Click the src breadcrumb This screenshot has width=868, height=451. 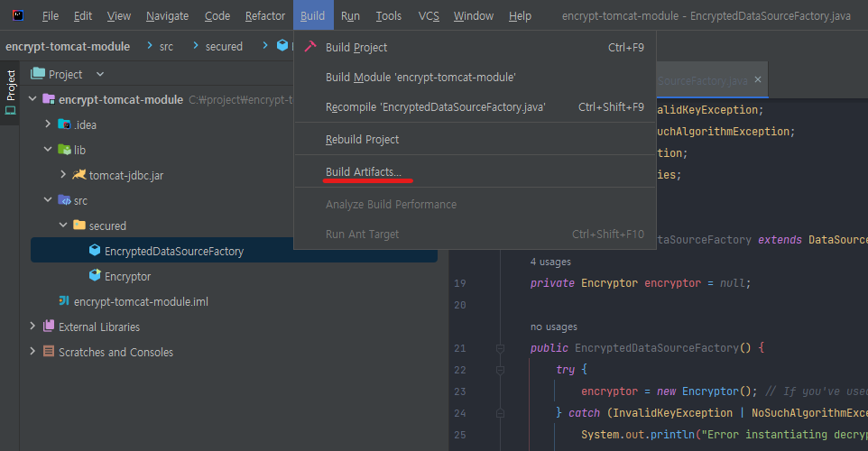click(166, 47)
